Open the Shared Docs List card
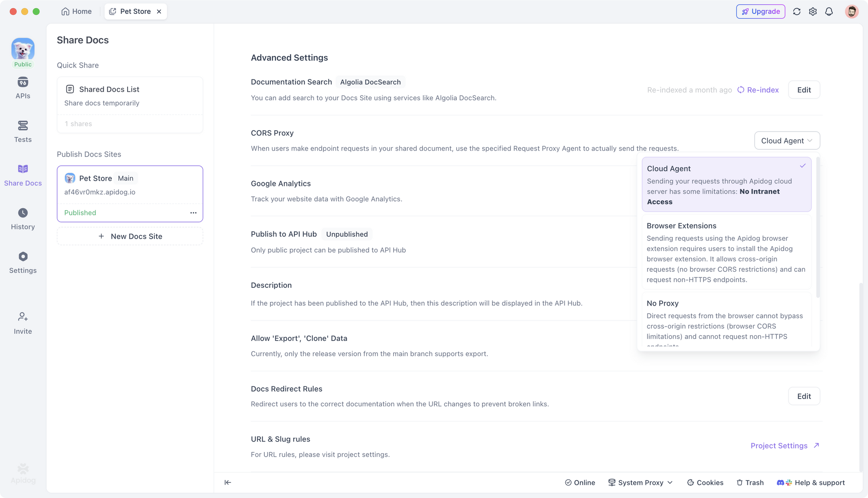 tap(130, 105)
